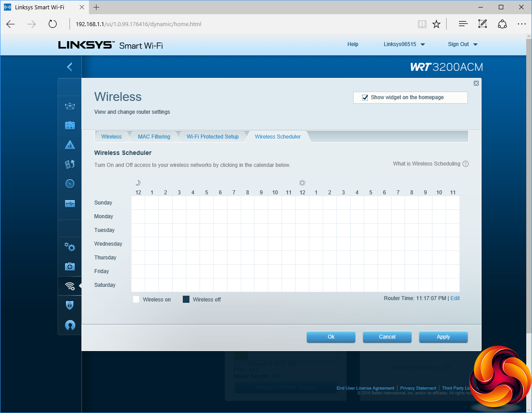Switch to the MAC Filtering tab
The height and width of the screenshot is (413, 532).
pyautogui.click(x=154, y=137)
